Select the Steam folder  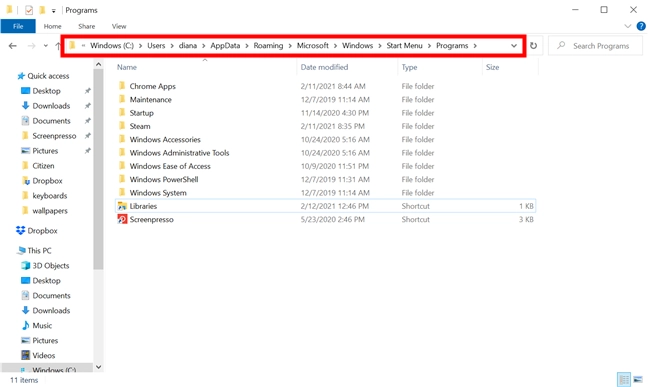(140, 126)
